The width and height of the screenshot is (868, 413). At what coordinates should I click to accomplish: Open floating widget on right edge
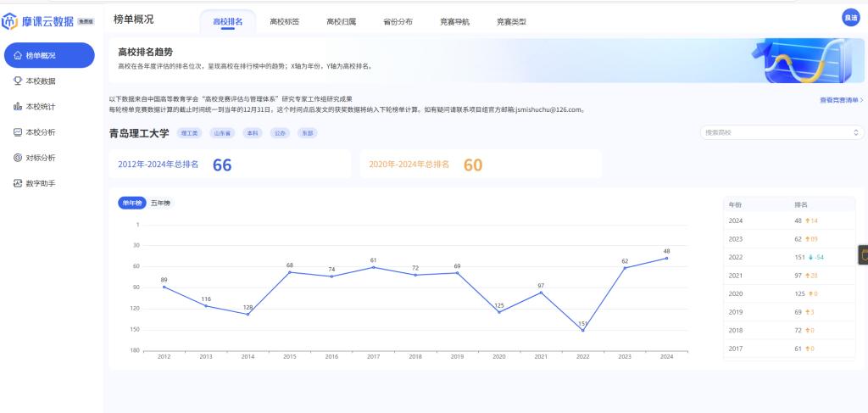pos(863,254)
